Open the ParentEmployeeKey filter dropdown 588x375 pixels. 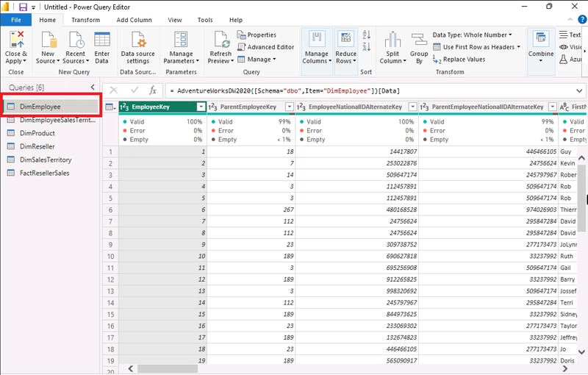(x=290, y=107)
